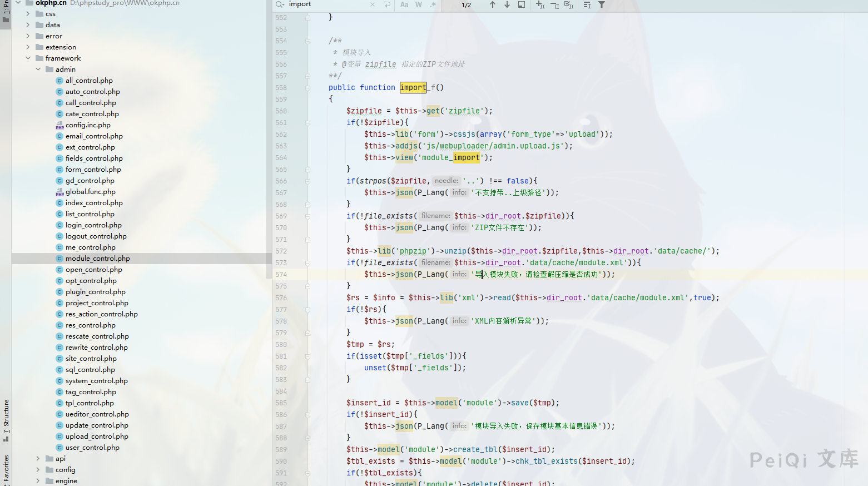Jump to previous search occurrence arrow
This screenshot has width=868, height=486.
492,5
